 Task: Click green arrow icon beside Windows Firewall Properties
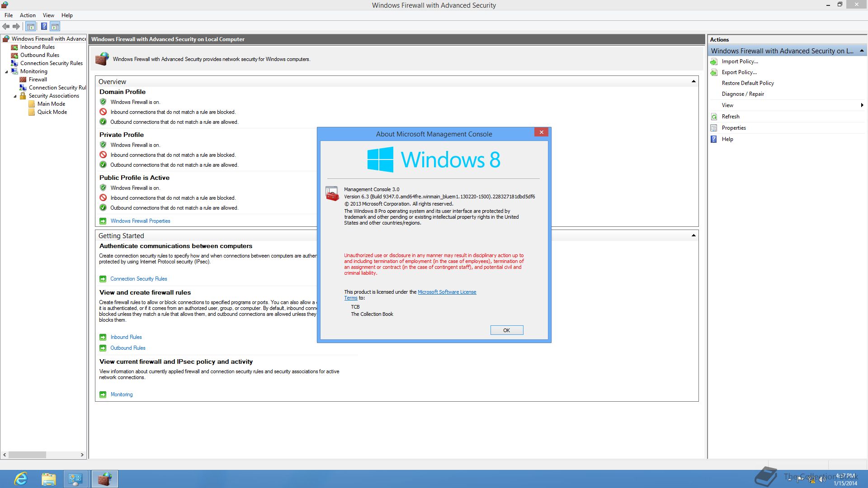pos(103,221)
